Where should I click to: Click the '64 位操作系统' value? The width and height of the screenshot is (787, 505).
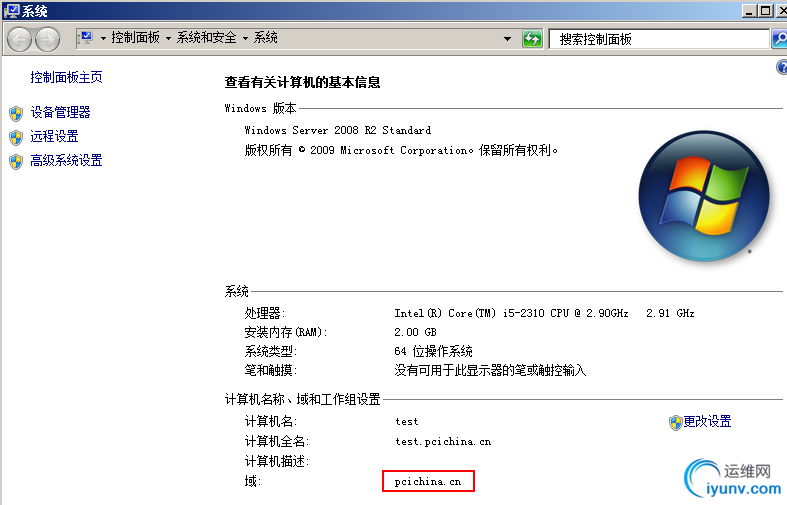(x=433, y=351)
